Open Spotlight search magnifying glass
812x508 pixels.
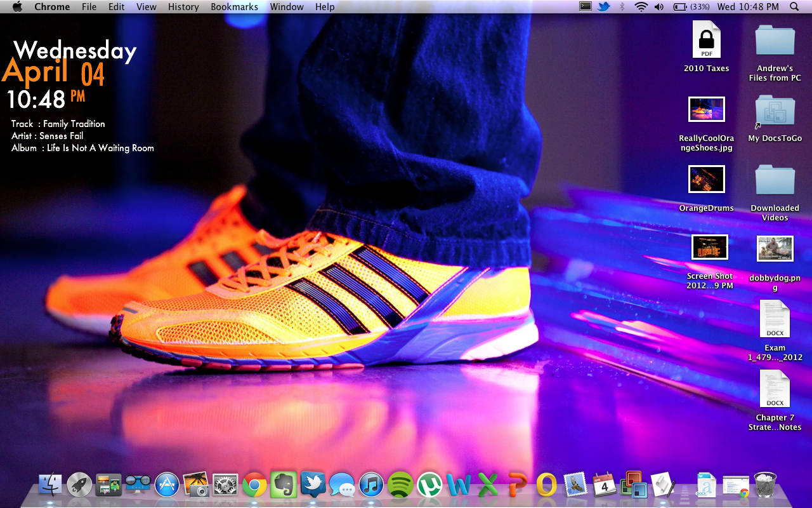coord(794,7)
